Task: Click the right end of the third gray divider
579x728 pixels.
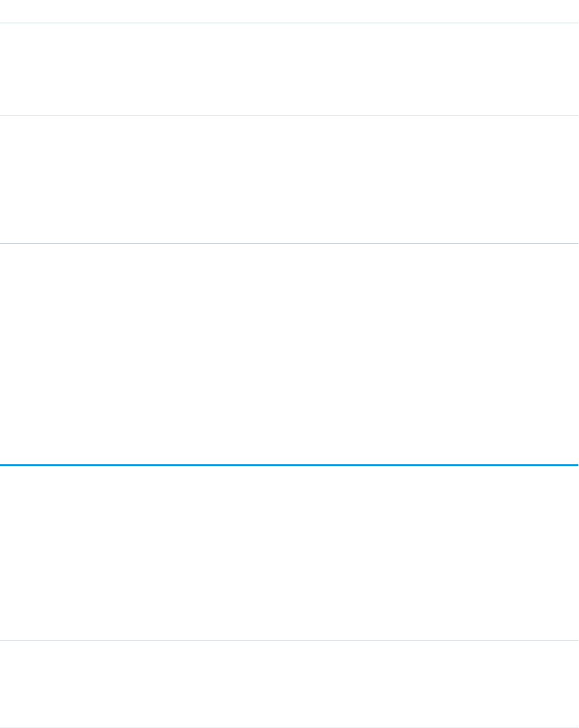Action: pyautogui.click(x=576, y=243)
